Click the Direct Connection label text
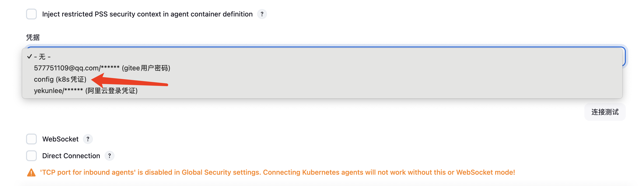The height and width of the screenshot is (186, 644). (x=71, y=156)
